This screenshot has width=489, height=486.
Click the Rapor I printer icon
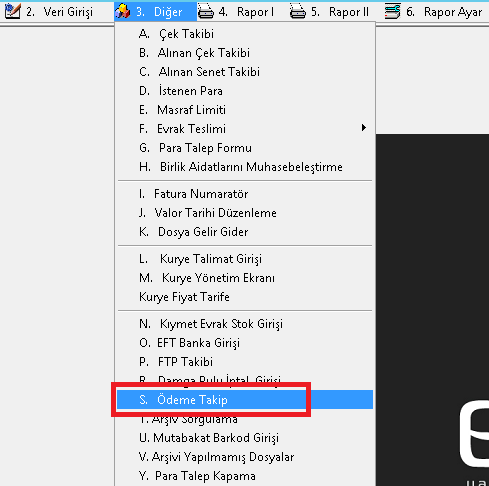point(206,11)
